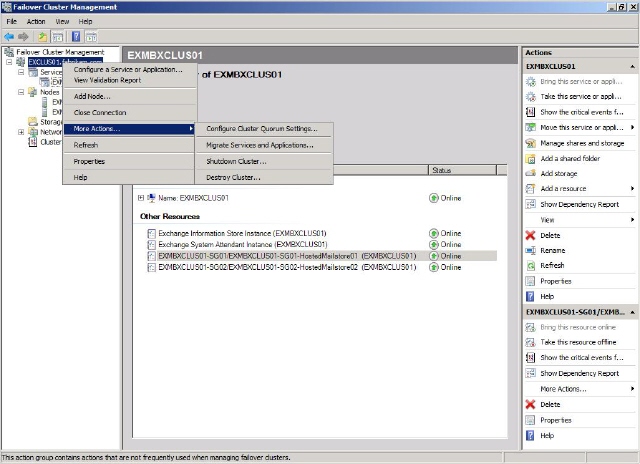640x464 pixels.
Task: Click the Status column header
Action: tap(462, 170)
